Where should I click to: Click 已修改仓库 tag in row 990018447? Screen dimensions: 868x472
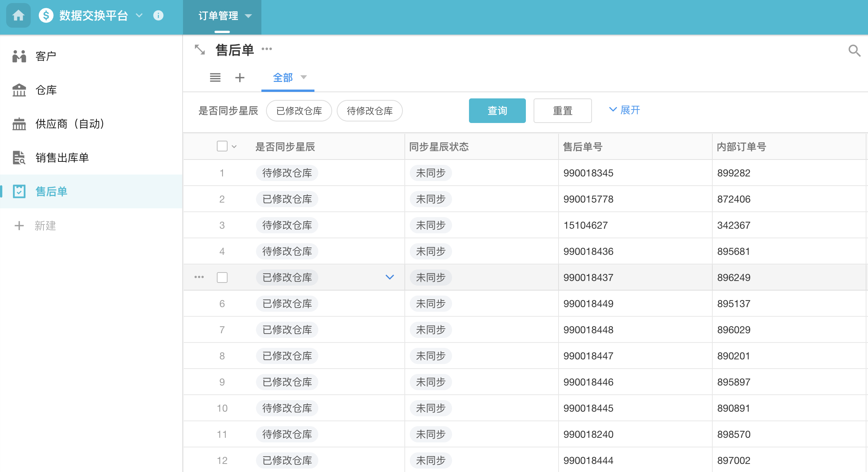click(x=287, y=356)
